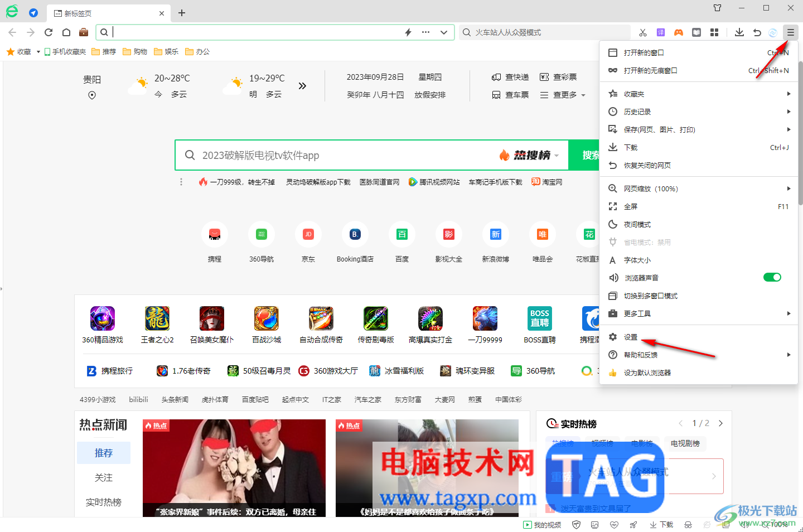This screenshot has height=532, width=803.
Task: Open the 查快递 link
Action: click(x=510, y=77)
